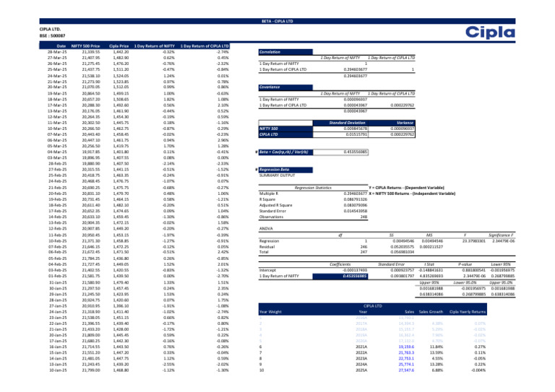Click the "Coefficients" column header
The image size is (555, 392).
340,264
